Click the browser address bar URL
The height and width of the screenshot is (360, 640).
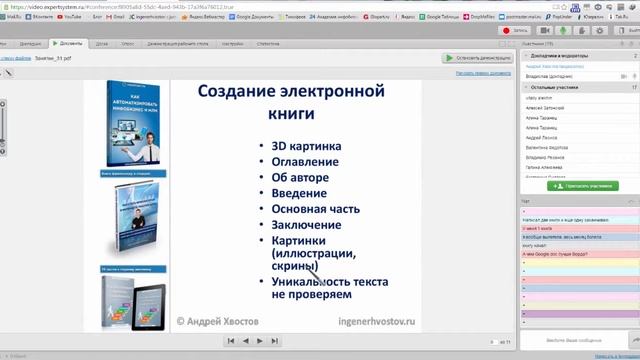[122, 7]
